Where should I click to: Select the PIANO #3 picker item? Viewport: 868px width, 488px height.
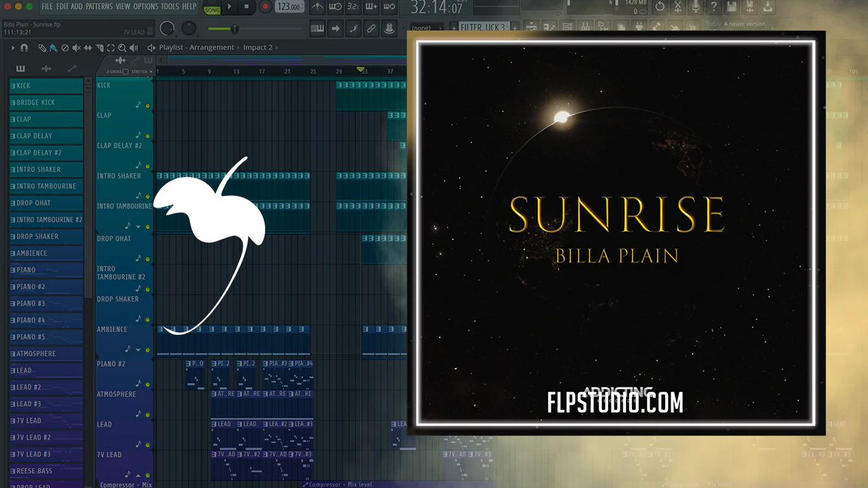pos(46,304)
